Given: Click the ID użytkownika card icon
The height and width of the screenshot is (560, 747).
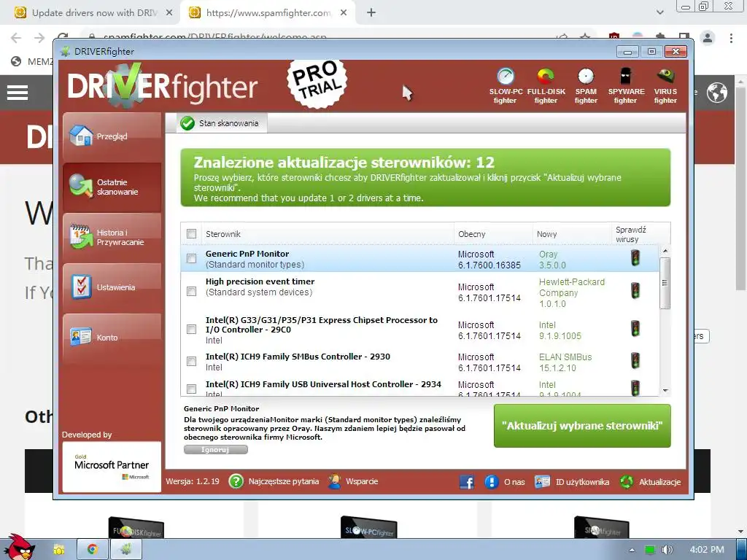Looking at the screenshot, I should [x=542, y=482].
